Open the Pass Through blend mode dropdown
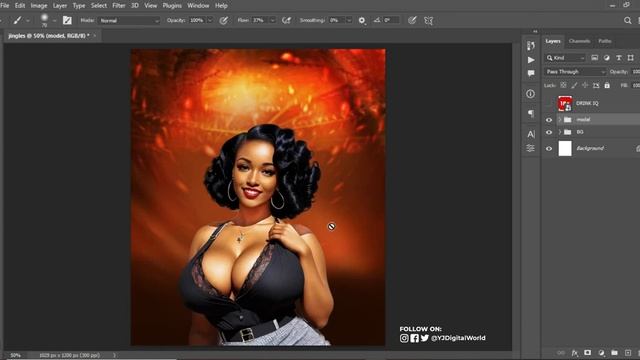 click(575, 72)
